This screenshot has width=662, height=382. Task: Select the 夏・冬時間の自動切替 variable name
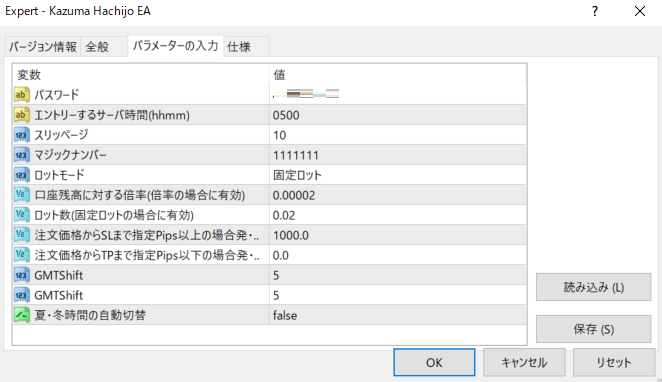[90, 315]
